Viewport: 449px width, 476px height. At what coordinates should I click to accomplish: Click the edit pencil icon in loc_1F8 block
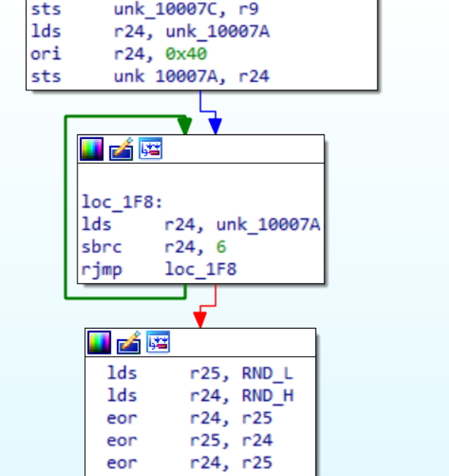pyautogui.click(x=122, y=149)
